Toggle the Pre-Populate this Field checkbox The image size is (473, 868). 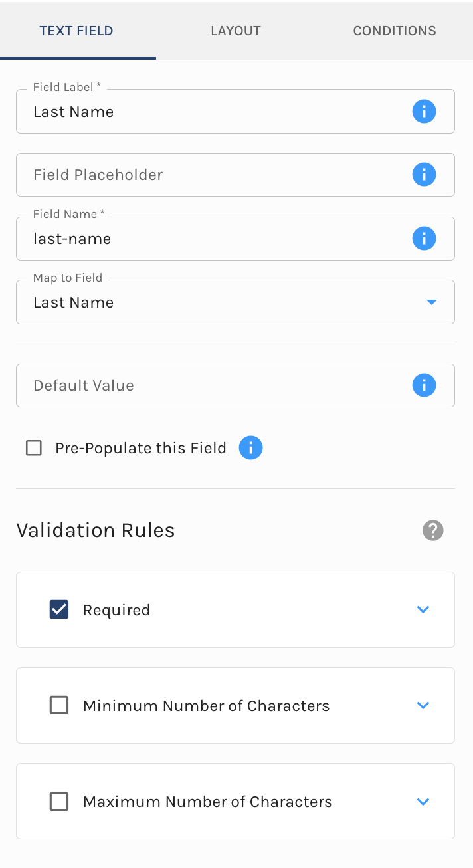point(33,448)
